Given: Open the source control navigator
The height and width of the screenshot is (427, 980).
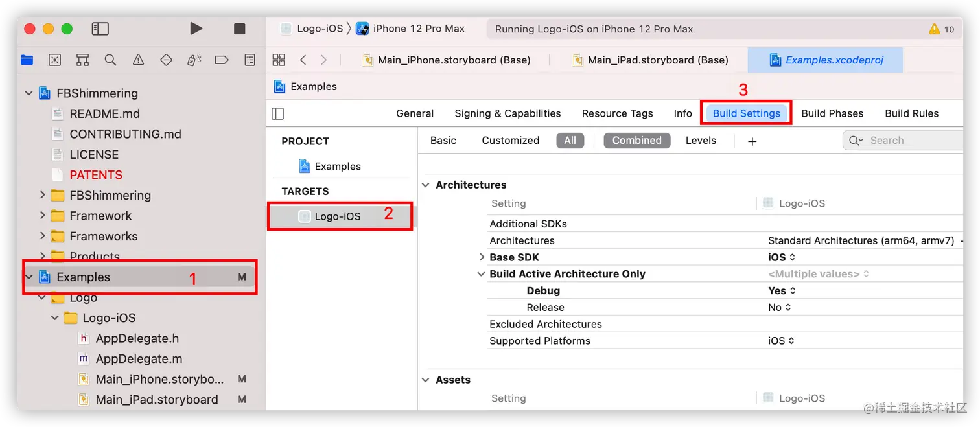Looking at the screenshot, I should (x=55, y=60).
